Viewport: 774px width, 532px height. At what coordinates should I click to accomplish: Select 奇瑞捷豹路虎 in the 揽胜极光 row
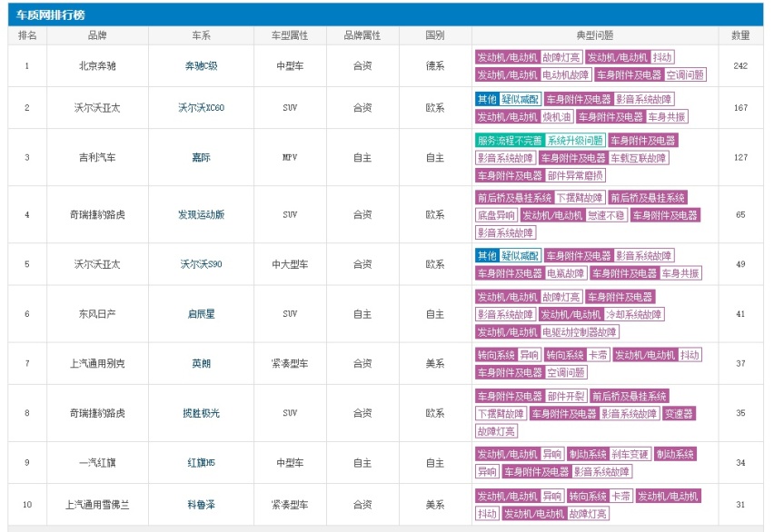[x=97, y=413]
